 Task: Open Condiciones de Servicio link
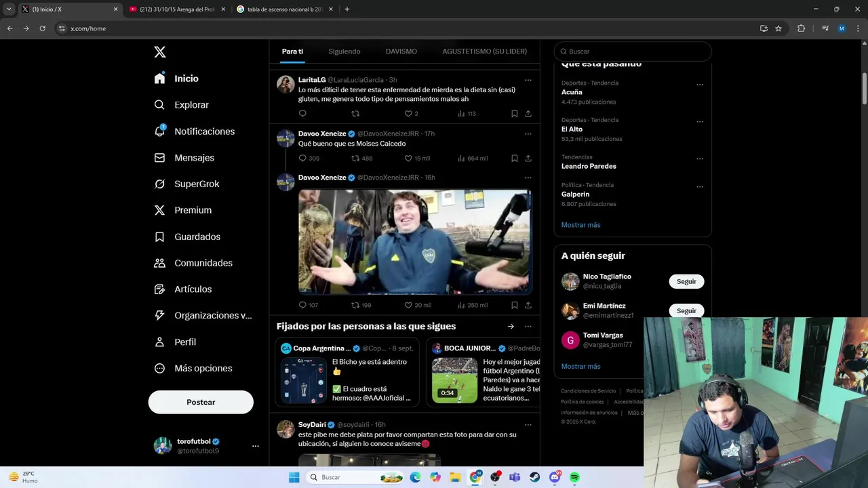point(588,391)
